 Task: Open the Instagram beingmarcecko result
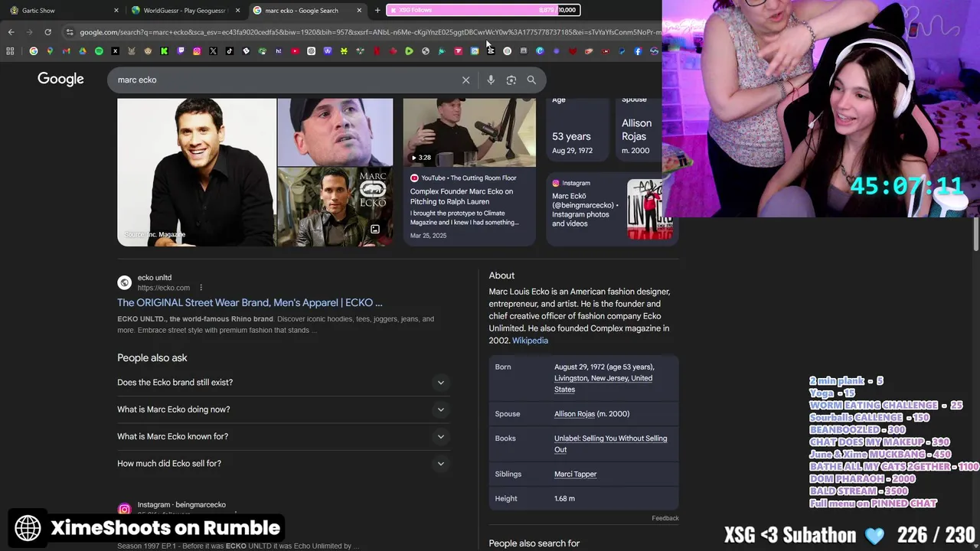tap(181, 505)
